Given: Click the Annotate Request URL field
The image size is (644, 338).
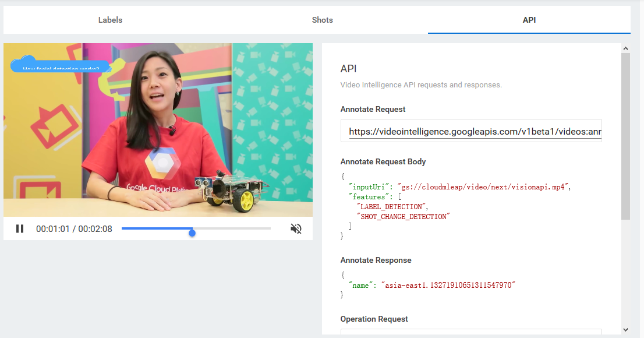Looking at the screenshot, I should point(470,131).
